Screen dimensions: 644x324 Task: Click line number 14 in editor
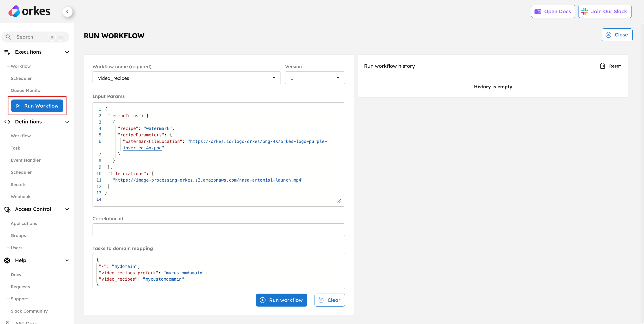click(x=99, y=199)
